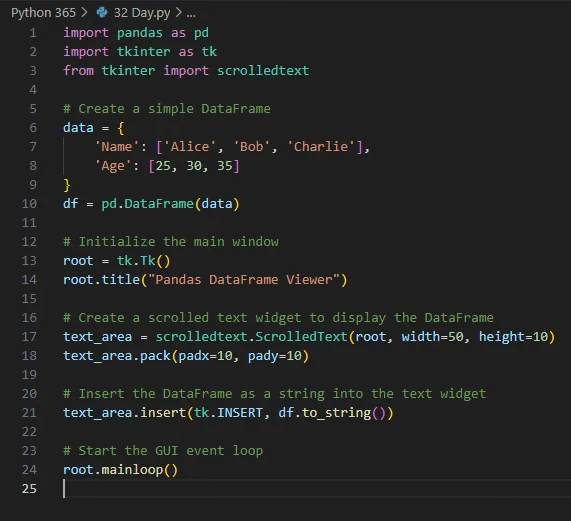
Task: Click 'text_area.pack' on line 18
Action: 117,355
